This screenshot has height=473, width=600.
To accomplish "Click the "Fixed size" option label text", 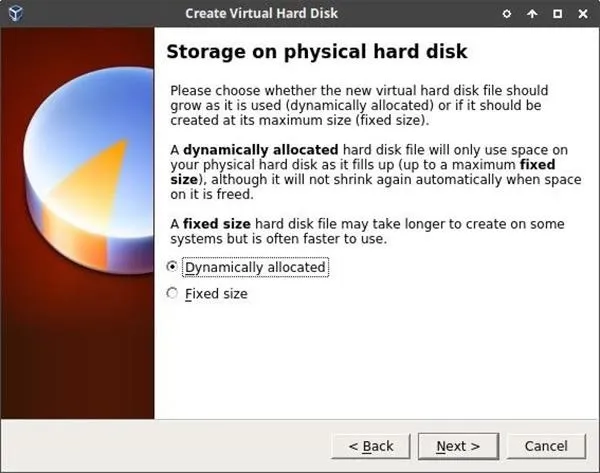I will (x=216, y=294).
